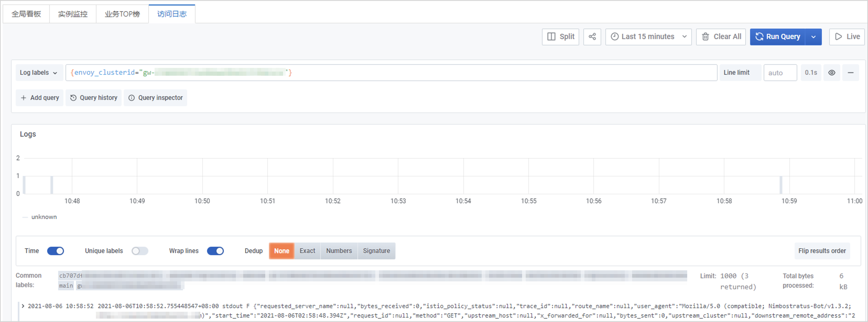Screen dimensions: 868x322
Task: Toggle the Wrap lines switch
Action: (x=215, y=251)
